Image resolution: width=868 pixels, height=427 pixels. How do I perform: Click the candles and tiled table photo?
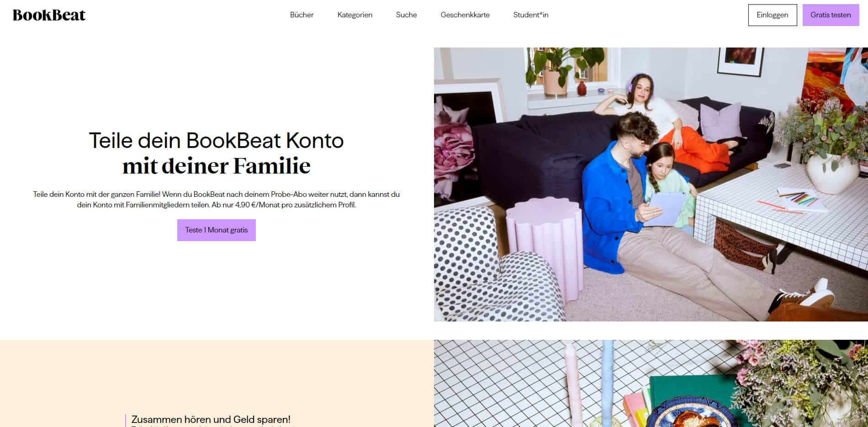point(651,384)
